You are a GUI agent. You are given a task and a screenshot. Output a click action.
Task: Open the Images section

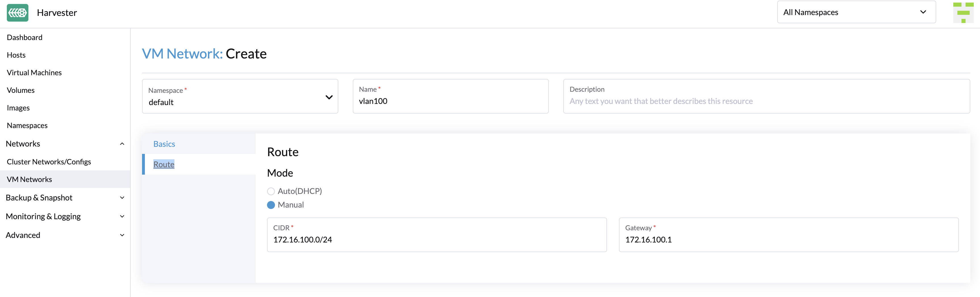coord(18,108)
